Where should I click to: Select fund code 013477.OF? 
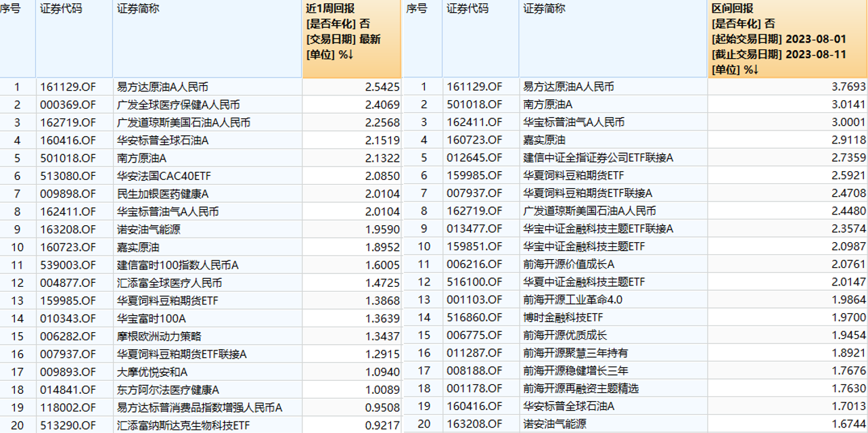pos(474,229)
